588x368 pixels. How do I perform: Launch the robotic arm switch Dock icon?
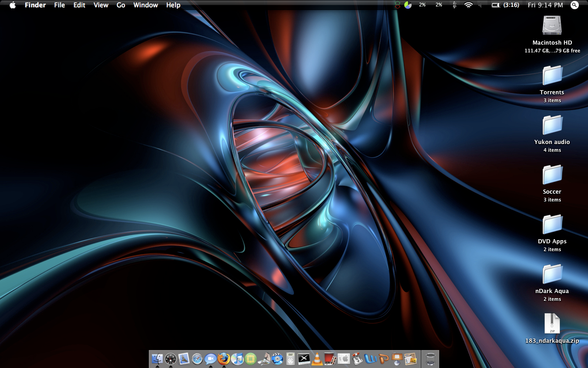pos(357,358)
